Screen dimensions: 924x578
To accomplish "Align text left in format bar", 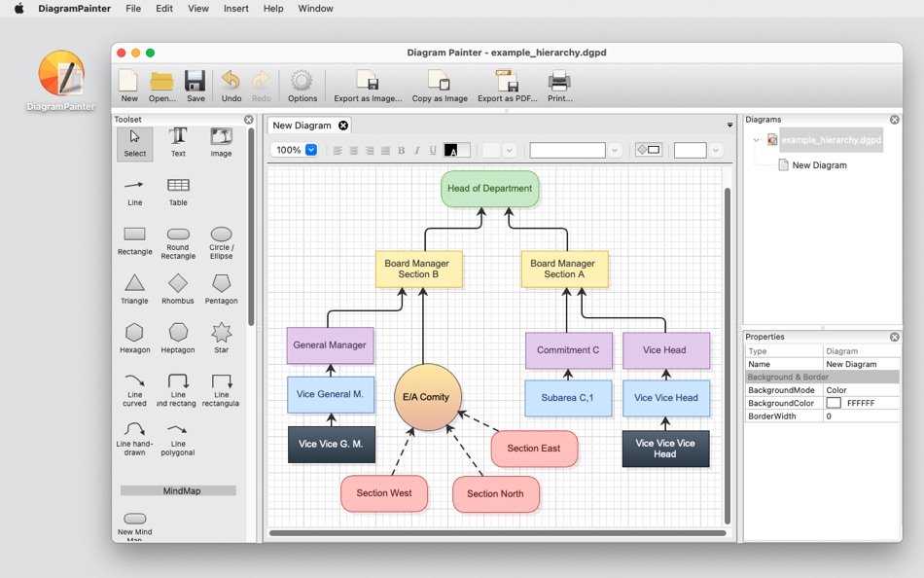I will pyautogui.click(x=338, y=151).
